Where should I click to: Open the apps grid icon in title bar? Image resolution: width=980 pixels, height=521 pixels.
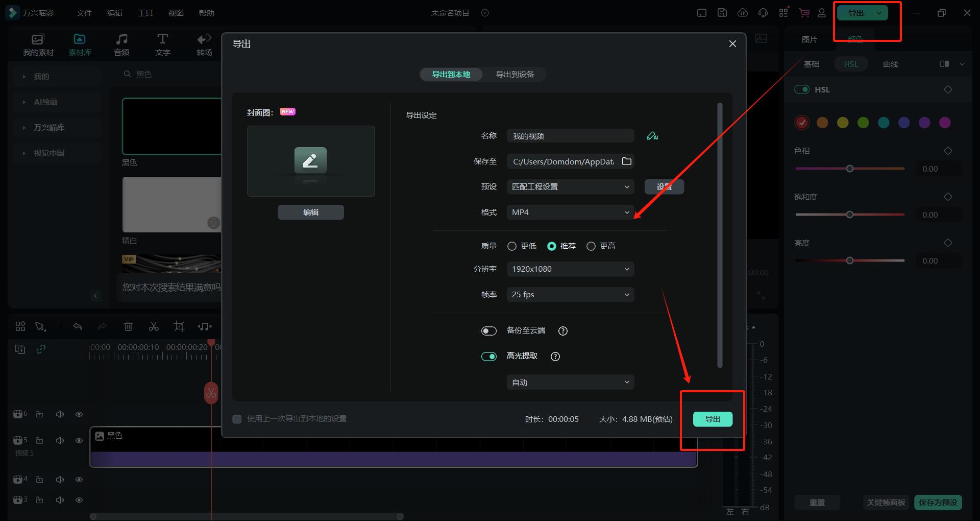(x=783, y=13)
